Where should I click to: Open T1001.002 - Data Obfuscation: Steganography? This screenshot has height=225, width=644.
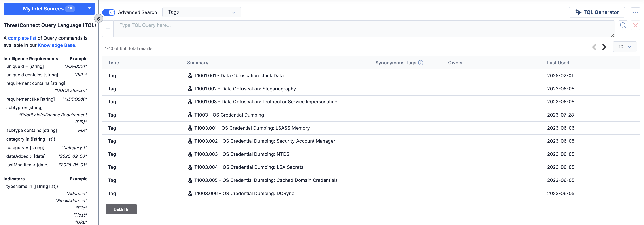[245, 89]
